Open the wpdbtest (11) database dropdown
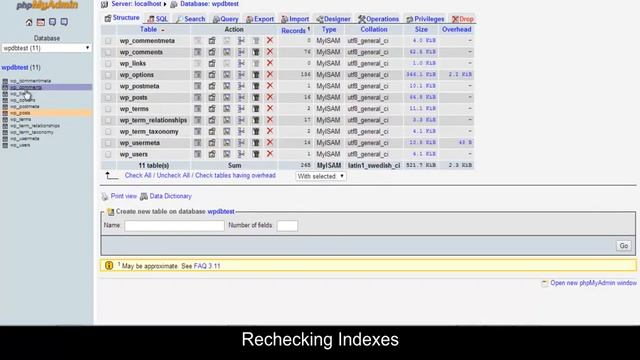The image size is (640, 360). tap(46, 48)
